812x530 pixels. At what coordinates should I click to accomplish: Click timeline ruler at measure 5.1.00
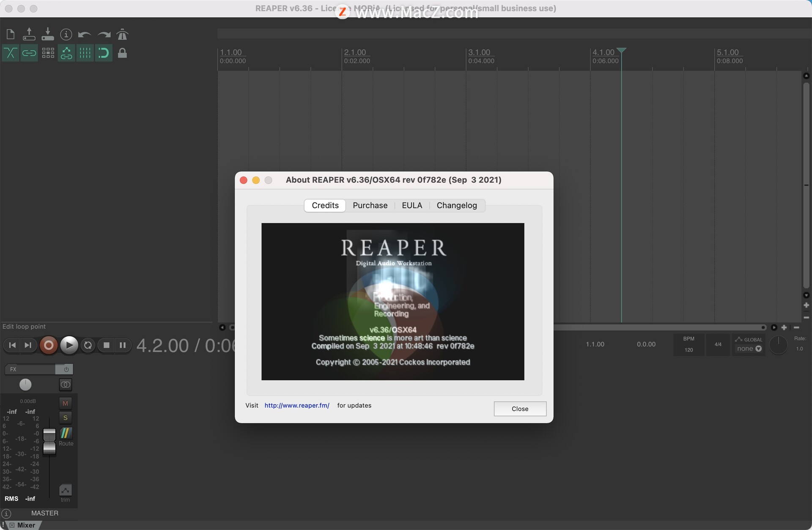coord(728,52)
